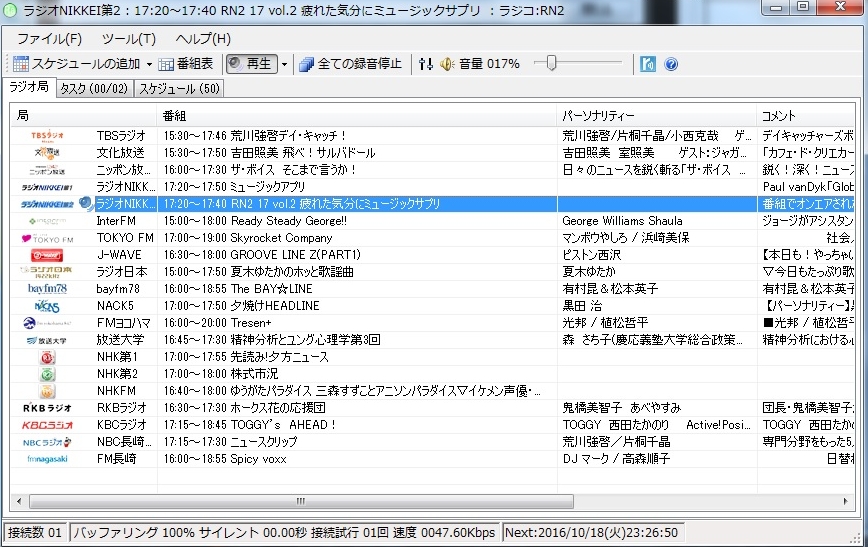This screenshot has width=868, height=547.
Task: Click the ニッポン放送 station logo
Action: coord(47,169)
